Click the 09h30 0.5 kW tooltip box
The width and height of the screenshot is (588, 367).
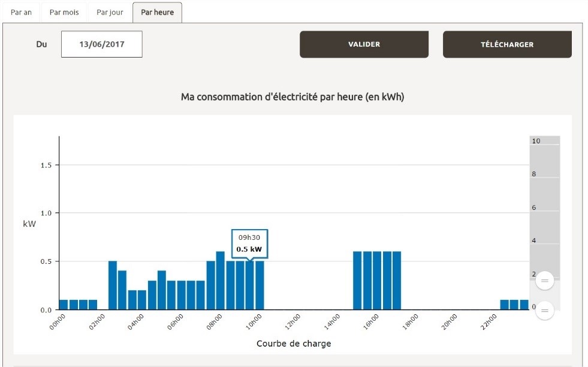tap(249, 243)
